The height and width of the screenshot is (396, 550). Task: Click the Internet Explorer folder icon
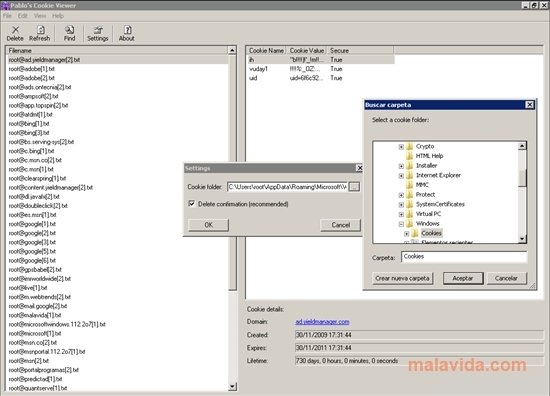coord(410,175)
